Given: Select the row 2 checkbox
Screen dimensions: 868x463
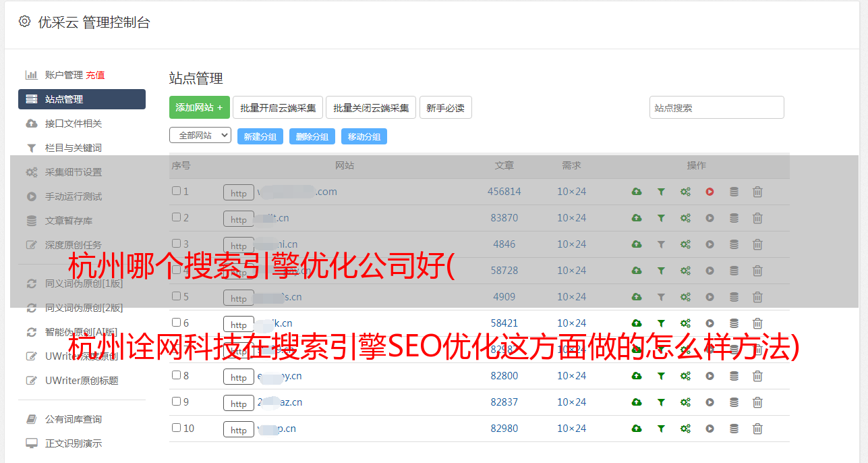Looking at the screenshot, I should [x=176, y=217].
